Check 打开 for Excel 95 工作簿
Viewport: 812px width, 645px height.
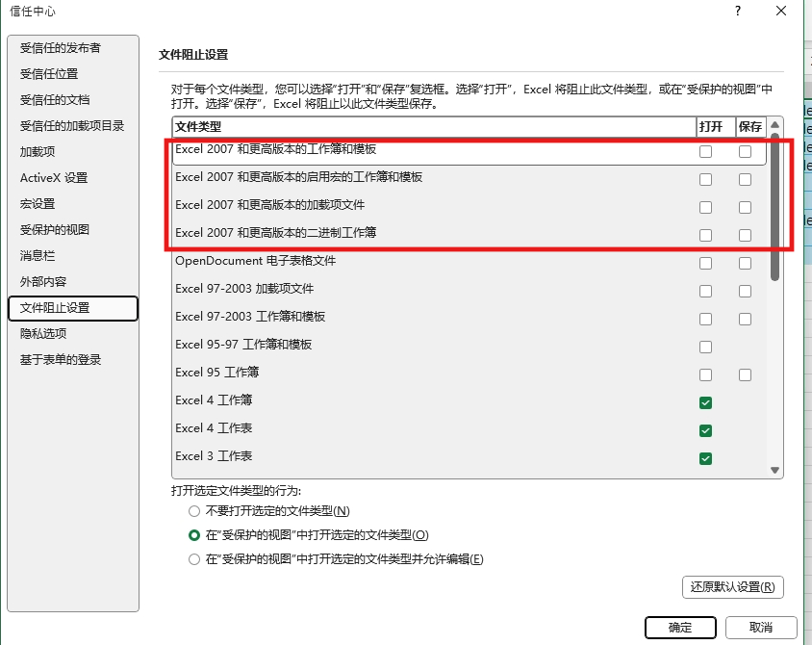pyautogui.click(x=705, y=374)
